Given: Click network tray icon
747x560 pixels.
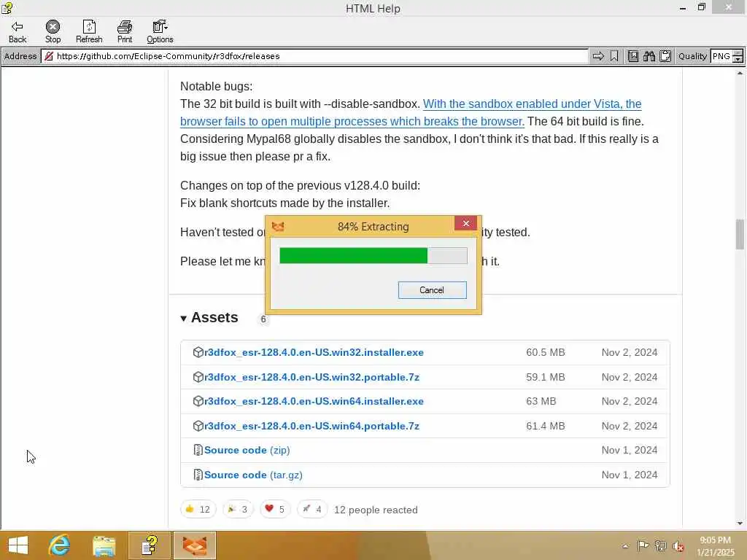Looking at the screenshot, I should click(661, 545).
